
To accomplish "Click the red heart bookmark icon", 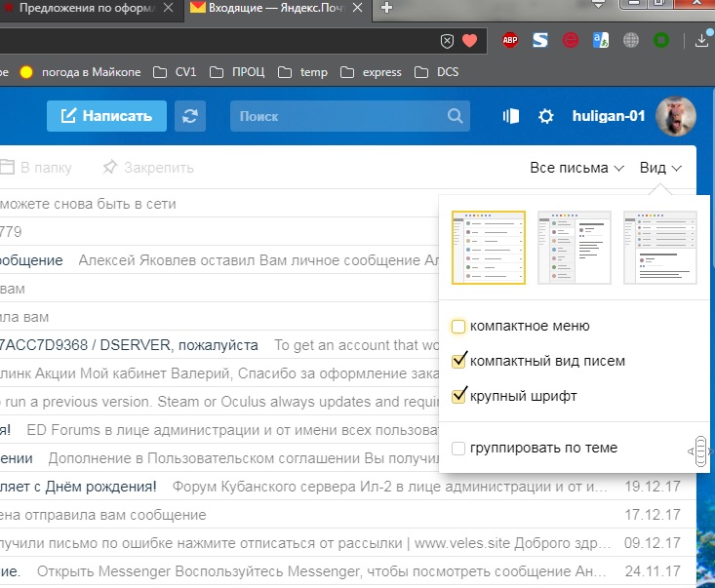I will [469, 41].
